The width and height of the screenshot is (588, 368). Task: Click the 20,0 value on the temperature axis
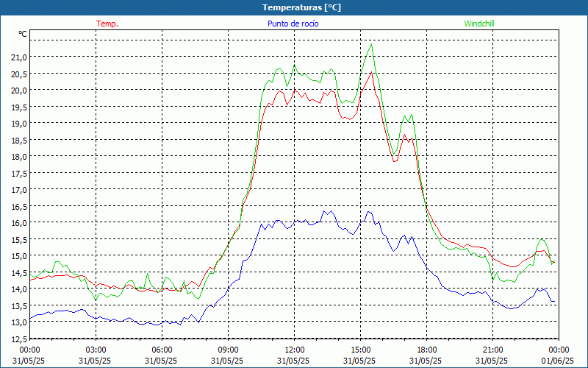pyautogui.click(x=20, y=90)
